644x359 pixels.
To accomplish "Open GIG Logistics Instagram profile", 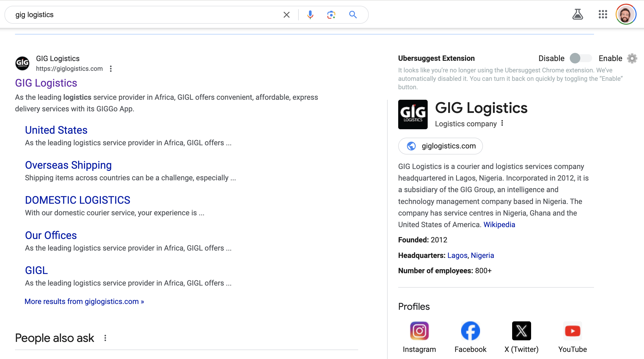I will tap(419, 331).
